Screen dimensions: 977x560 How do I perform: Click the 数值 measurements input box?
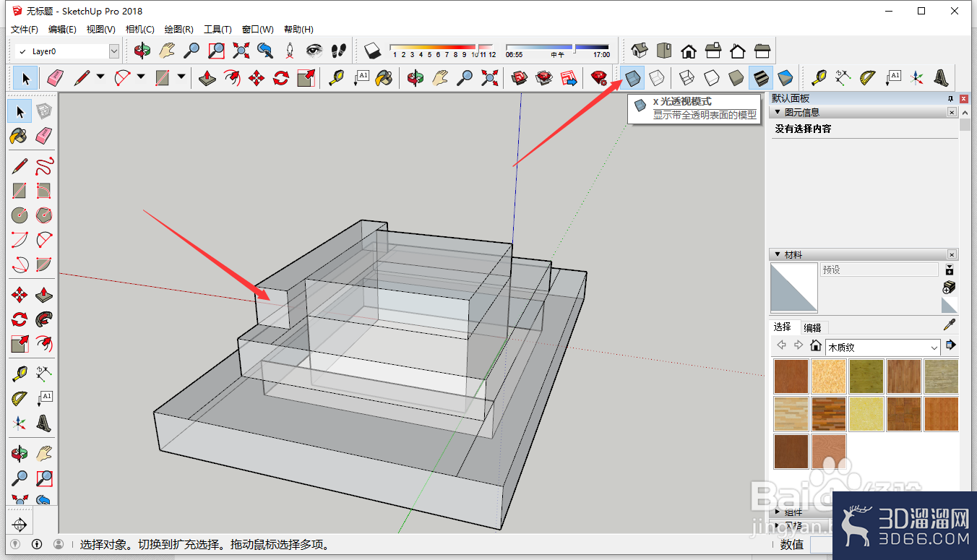822,545
